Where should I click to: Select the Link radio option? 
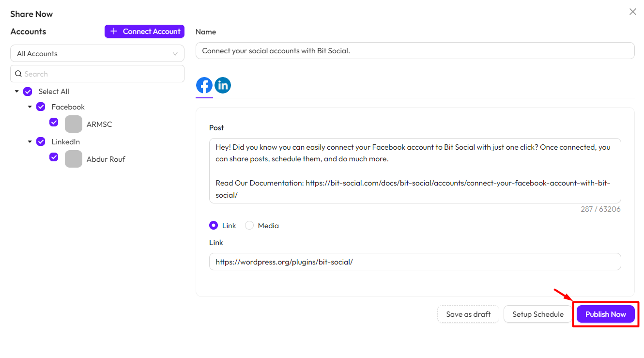(214, 225)
